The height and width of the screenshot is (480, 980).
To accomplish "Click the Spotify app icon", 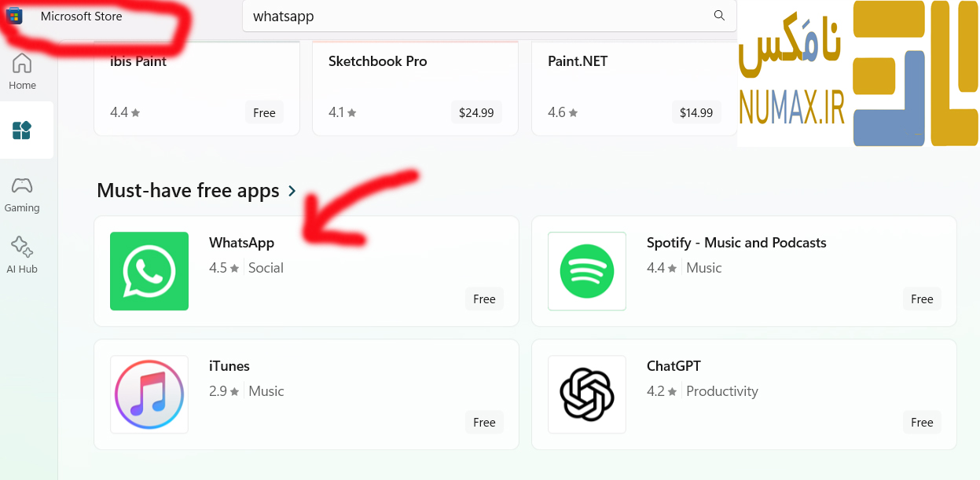I will [587, 271].
